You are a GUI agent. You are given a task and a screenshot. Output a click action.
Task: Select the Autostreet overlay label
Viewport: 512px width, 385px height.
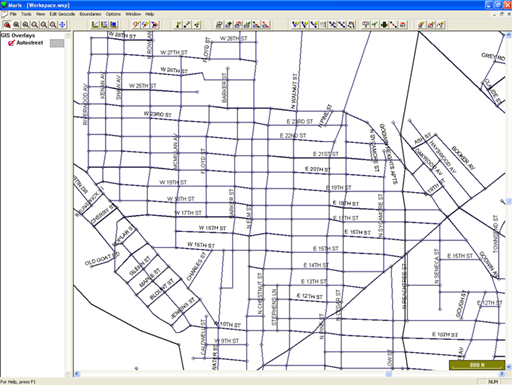[x=30, y=43]
